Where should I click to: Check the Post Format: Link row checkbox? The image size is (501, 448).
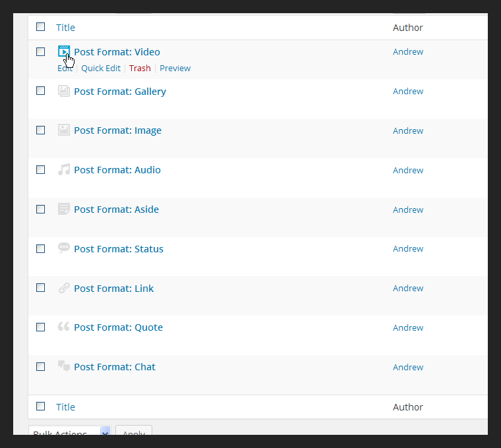pos(41,288)
